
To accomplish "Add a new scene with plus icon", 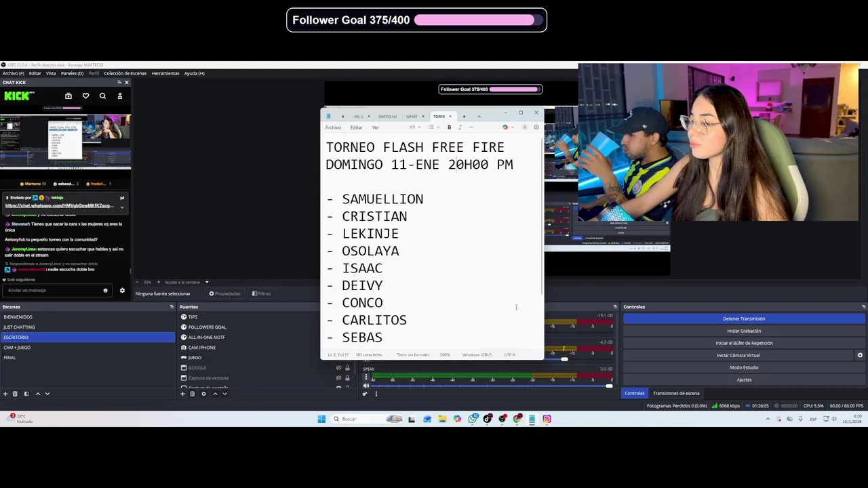I will pyautogui.click(x=5, y=394).
